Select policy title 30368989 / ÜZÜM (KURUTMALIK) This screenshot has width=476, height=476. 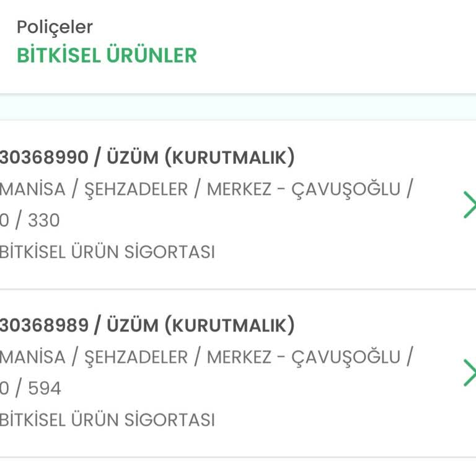(147, 325)
